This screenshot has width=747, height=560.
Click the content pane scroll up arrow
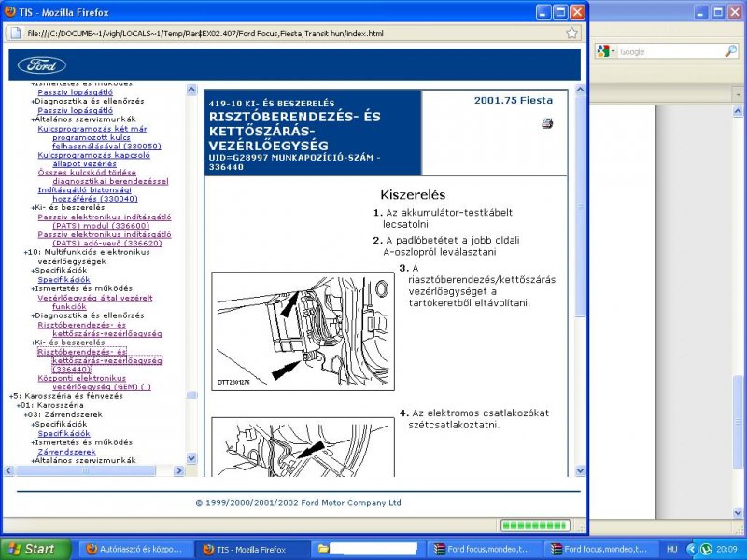(x=580, y=89)
